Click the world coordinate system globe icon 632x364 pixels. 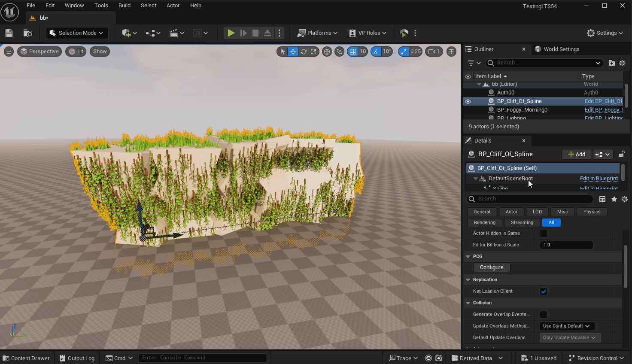tap(327, 52)
